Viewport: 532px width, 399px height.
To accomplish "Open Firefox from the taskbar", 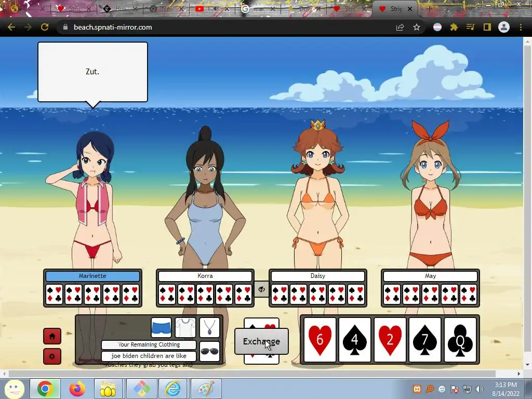I will point(77,389).
